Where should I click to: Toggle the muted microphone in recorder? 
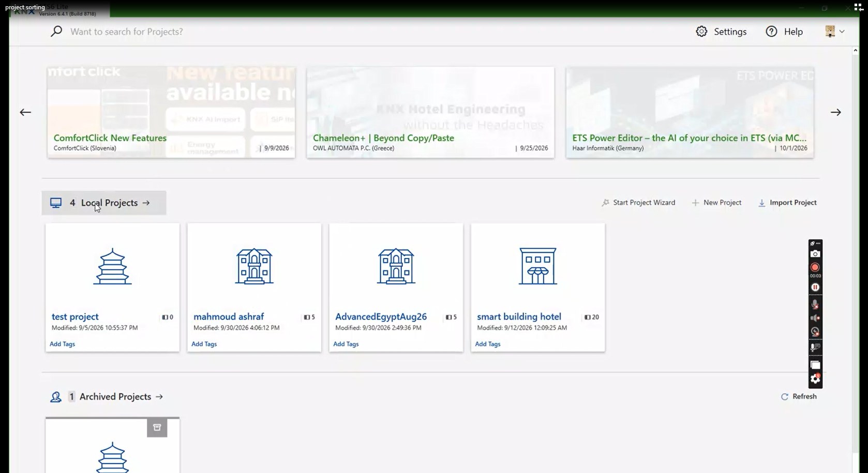(815, 304)
